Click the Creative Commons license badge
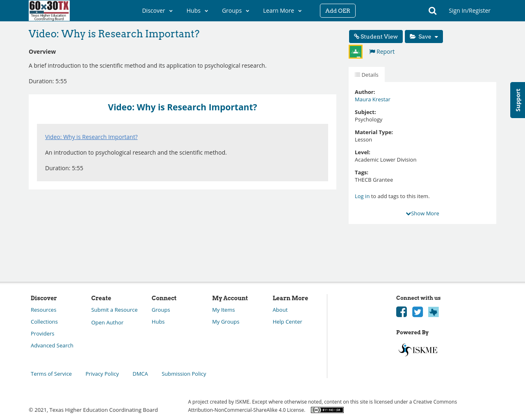Screen dimensions: 525x420 point(327,410)
